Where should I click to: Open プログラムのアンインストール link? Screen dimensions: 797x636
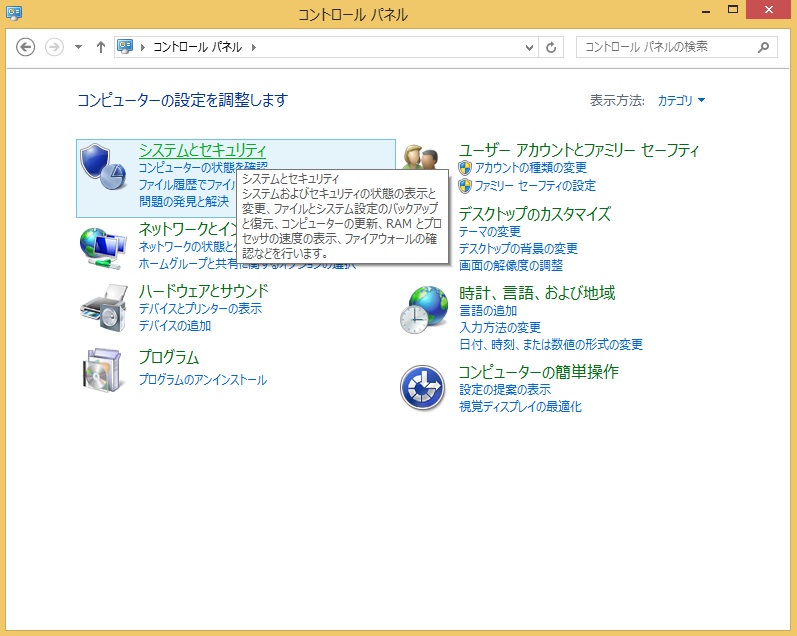pyautogui.click(x=203, y=380)
